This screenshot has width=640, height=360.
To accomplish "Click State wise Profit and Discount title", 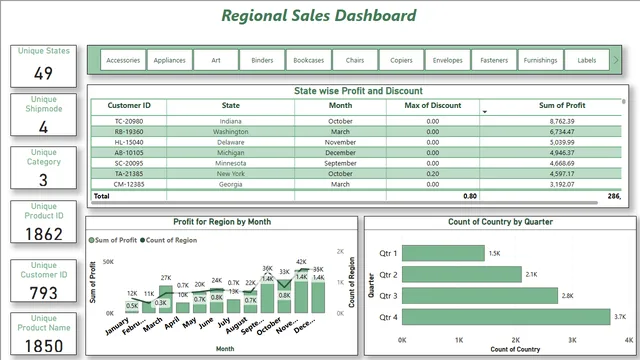I will [x=358, y=91].
